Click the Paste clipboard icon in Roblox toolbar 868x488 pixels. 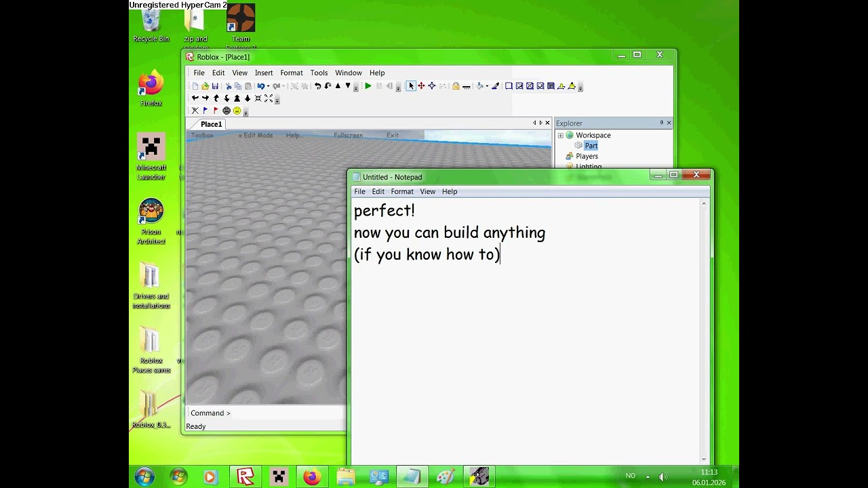coord(248,86)
